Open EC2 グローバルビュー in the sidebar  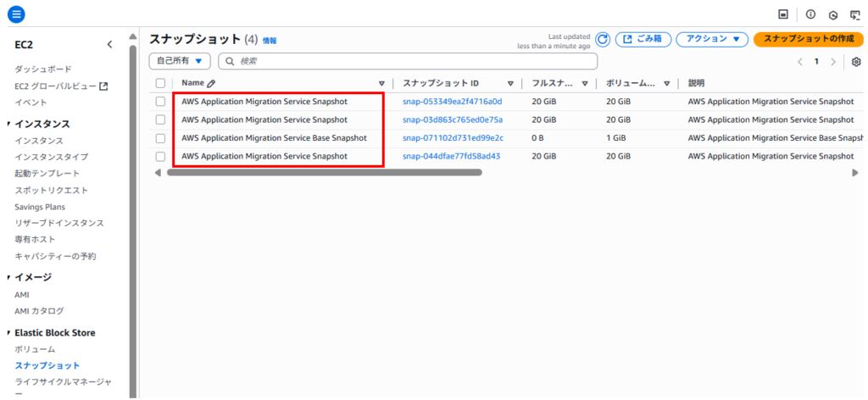[x=56, y=86]
